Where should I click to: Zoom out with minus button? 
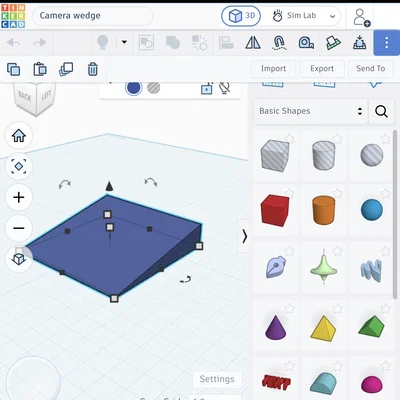pos(19,228)
